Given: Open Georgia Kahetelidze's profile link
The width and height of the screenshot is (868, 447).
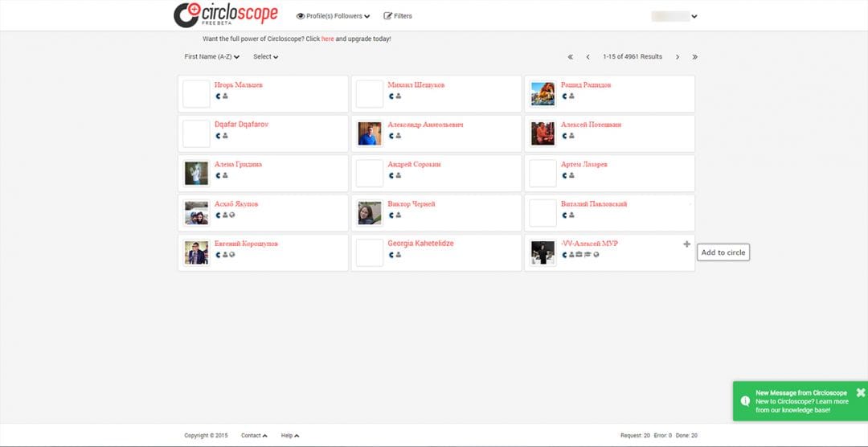Looking at the screenshot, I should [420, 244].
